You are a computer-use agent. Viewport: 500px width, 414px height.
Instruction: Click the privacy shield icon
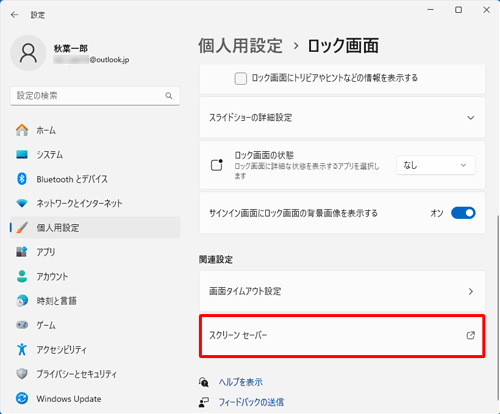tap(22, 374)
